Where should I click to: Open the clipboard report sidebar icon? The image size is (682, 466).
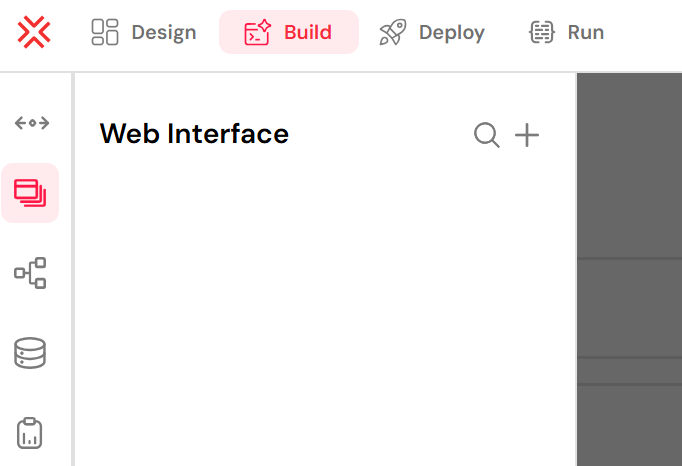(30, 433)
